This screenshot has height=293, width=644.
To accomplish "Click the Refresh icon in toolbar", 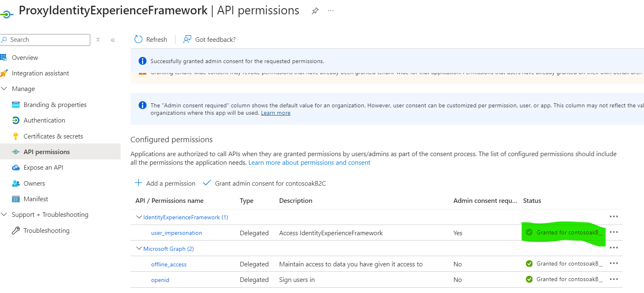I will [x=138, y=39].
